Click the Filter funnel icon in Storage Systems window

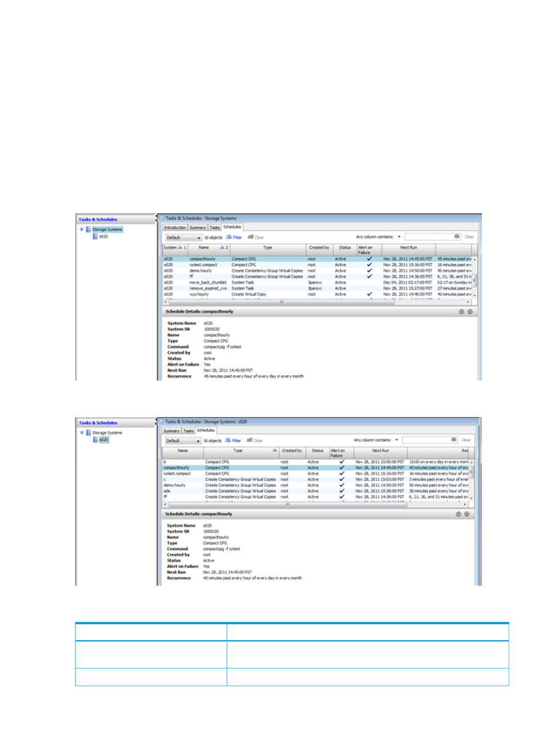(x=229, y=237)
